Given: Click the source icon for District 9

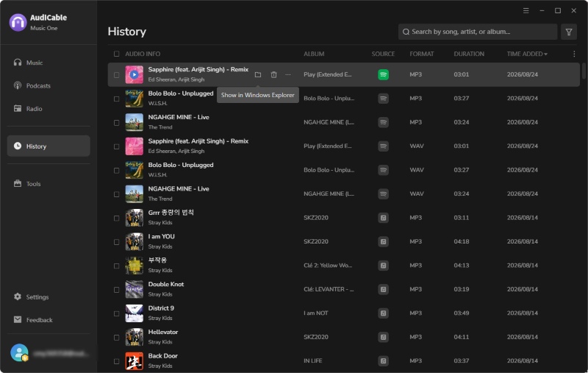Looking at the screenshot, I should point(383,313).
